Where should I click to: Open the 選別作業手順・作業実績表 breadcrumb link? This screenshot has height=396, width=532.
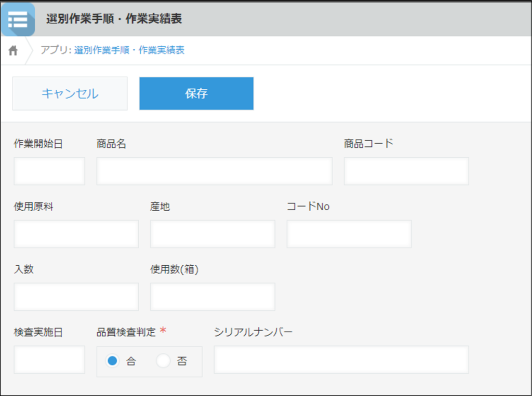pos(129,50)
